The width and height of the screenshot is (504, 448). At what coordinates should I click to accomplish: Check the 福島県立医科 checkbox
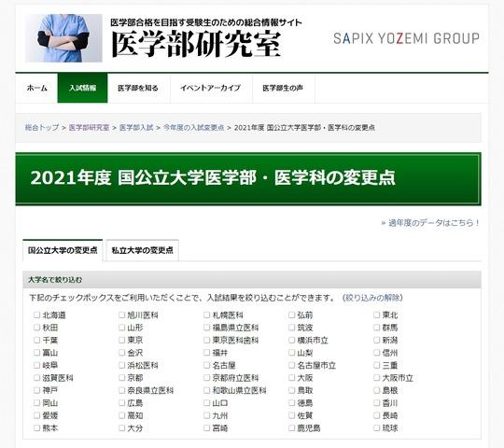pyautogui.click(x=206, y=328)
